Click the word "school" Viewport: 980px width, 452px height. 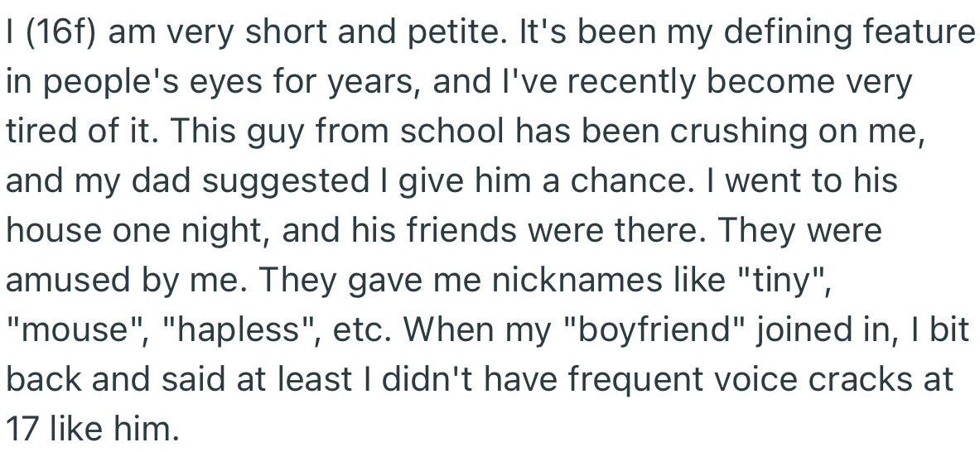(451, 131)
